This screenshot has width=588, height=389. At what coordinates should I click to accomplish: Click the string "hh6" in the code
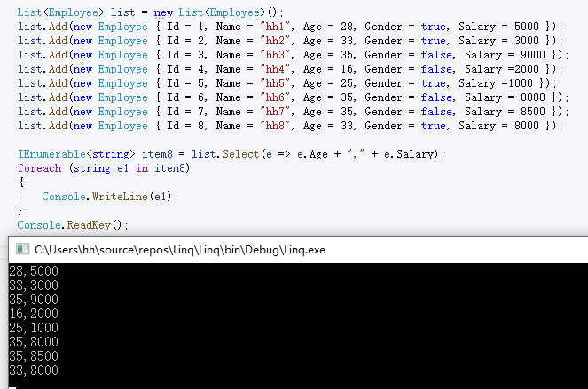click(x=275, y=97)
